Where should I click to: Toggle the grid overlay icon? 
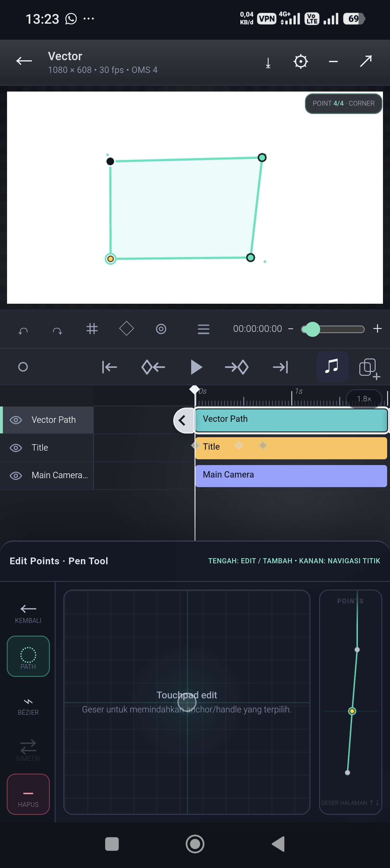click(92, 328)
